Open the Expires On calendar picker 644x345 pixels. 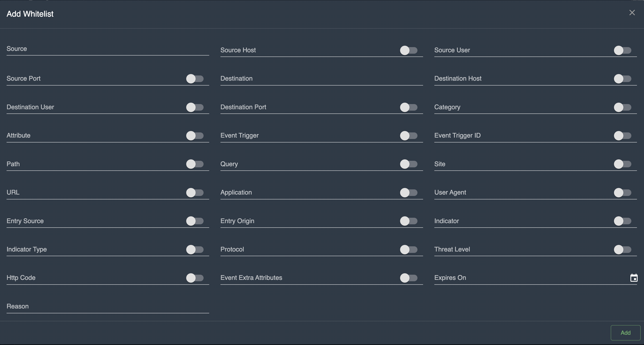tap(634, 278)
